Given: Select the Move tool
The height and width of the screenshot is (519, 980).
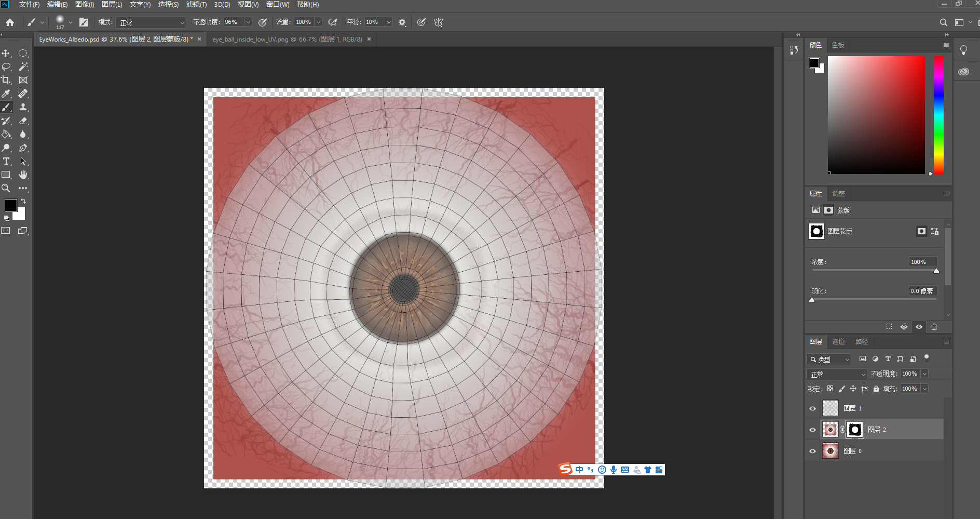Looking at the screenshot, I should pyautogui.click(x=6, y=54).
